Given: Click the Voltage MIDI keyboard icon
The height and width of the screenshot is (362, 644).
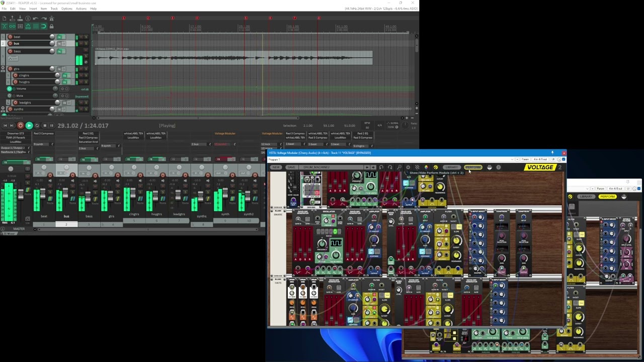Looking at the screenshot, I should point(490,167).
